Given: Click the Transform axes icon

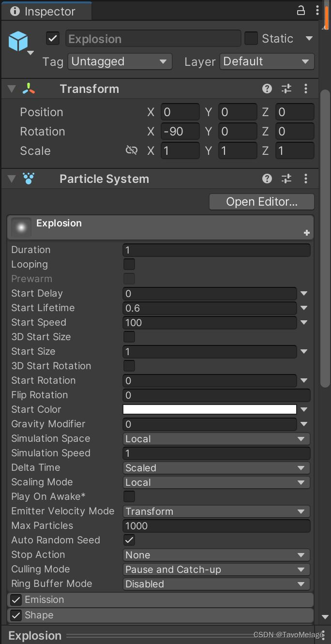Looking at the screenshot, I should coord(29,89).
